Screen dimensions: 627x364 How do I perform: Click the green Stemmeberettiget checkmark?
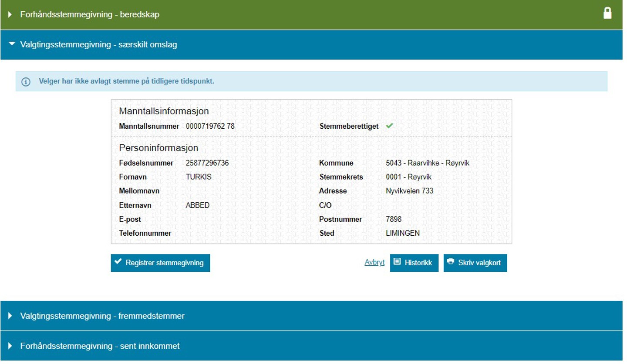click(389, 126)
